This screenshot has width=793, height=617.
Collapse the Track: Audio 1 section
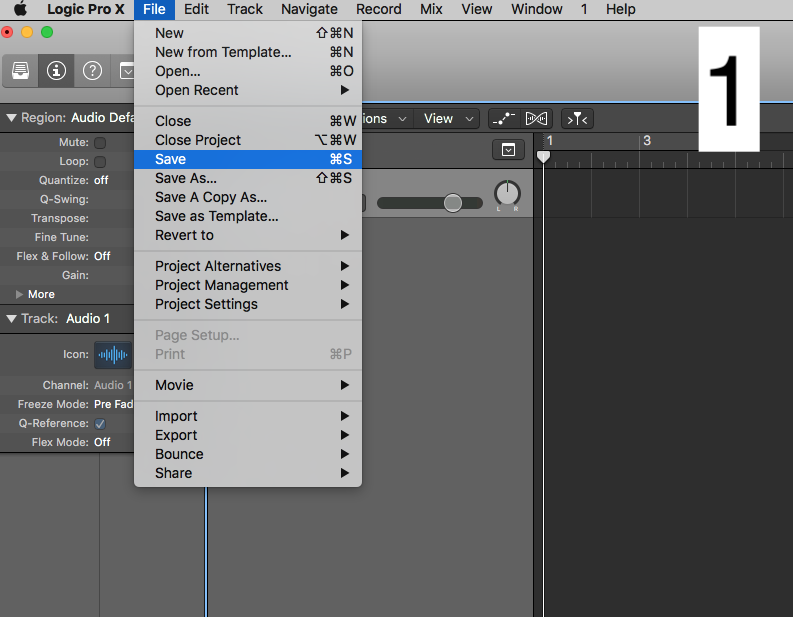pos(11,319)
